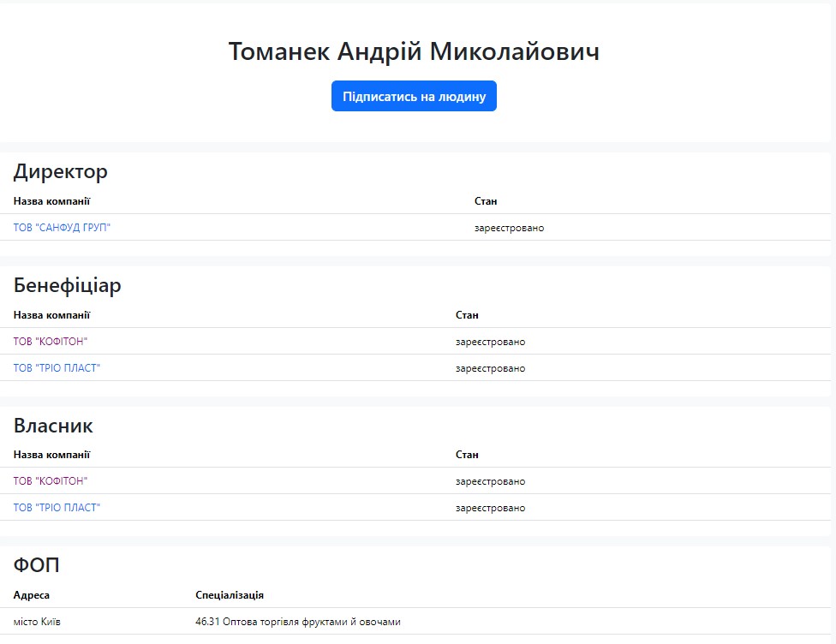The image size is (836, 644).
Task: Click "Назва компанії" column header under Директор
Action: (51, 201)
